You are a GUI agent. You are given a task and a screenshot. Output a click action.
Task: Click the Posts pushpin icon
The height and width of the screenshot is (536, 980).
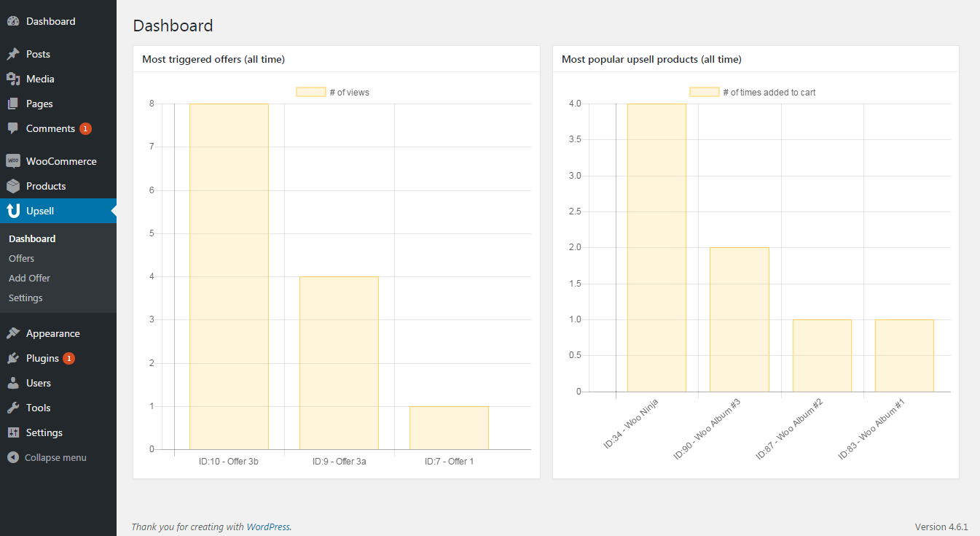[x=13, y=55]
